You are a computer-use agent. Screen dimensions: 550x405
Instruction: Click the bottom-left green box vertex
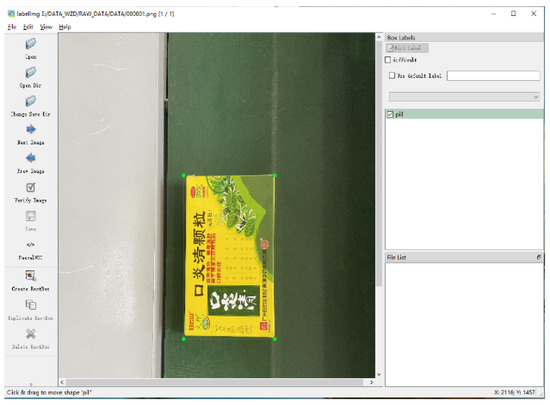183,339
